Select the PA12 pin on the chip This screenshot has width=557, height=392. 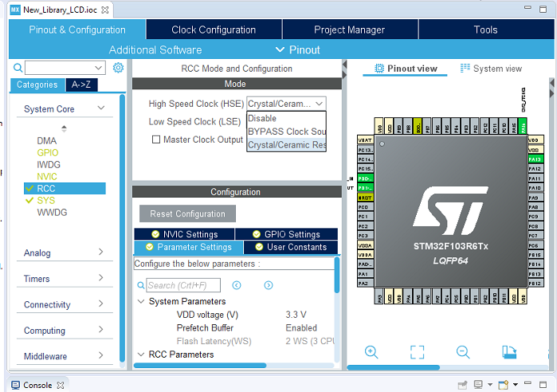(535, 169)
